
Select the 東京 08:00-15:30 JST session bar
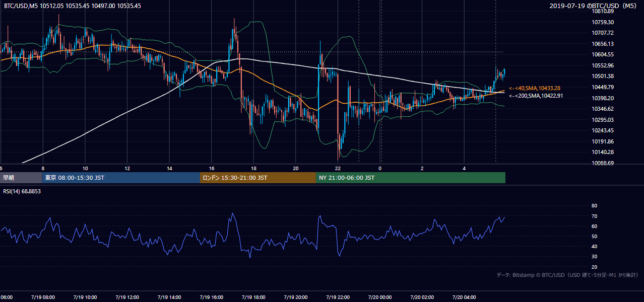[121, 178]
